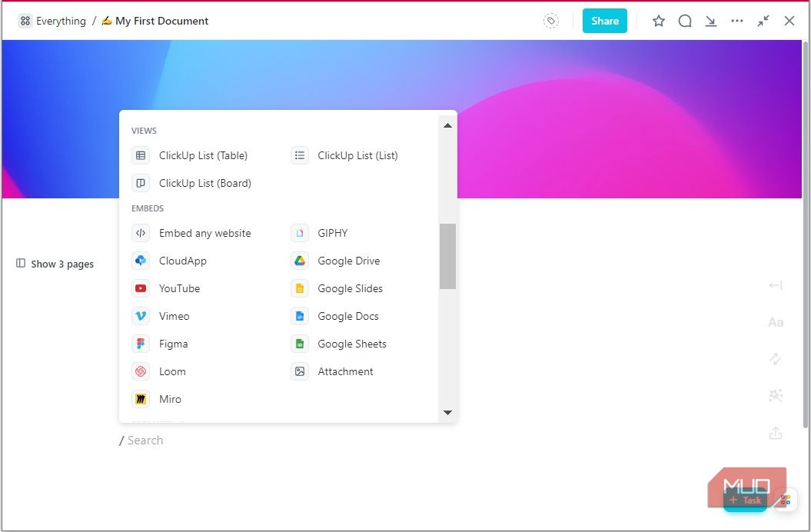The width and height of the screenshot is (811, 532).
Task: Click the Miro icon
Action: [140, 399]
